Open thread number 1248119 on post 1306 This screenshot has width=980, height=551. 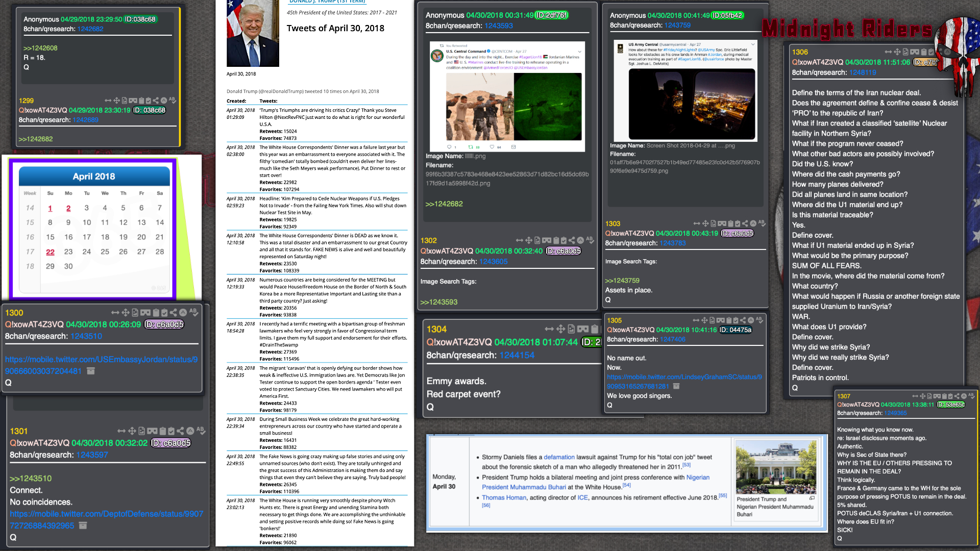(863, 72)
